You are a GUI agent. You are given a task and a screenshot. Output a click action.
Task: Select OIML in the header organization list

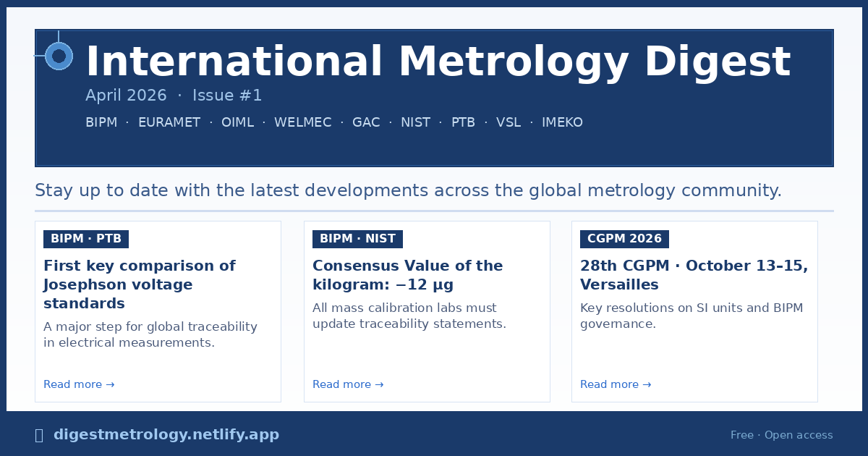click(237, 122)
